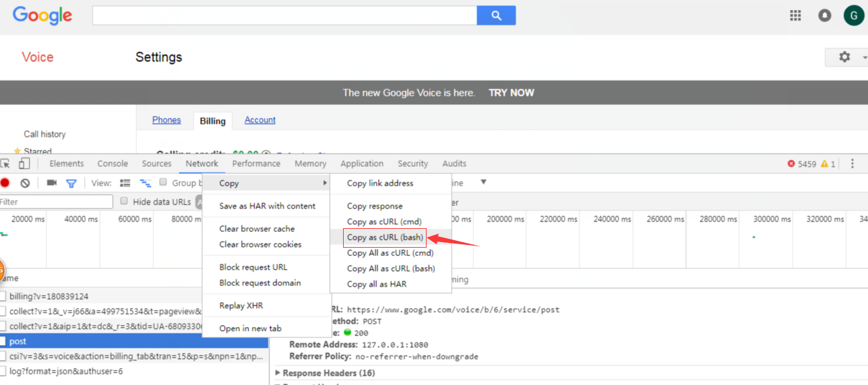The height and width of the screenshot is (385, 868).
Task: Open the Audits tab
Action: click(454, 164)
